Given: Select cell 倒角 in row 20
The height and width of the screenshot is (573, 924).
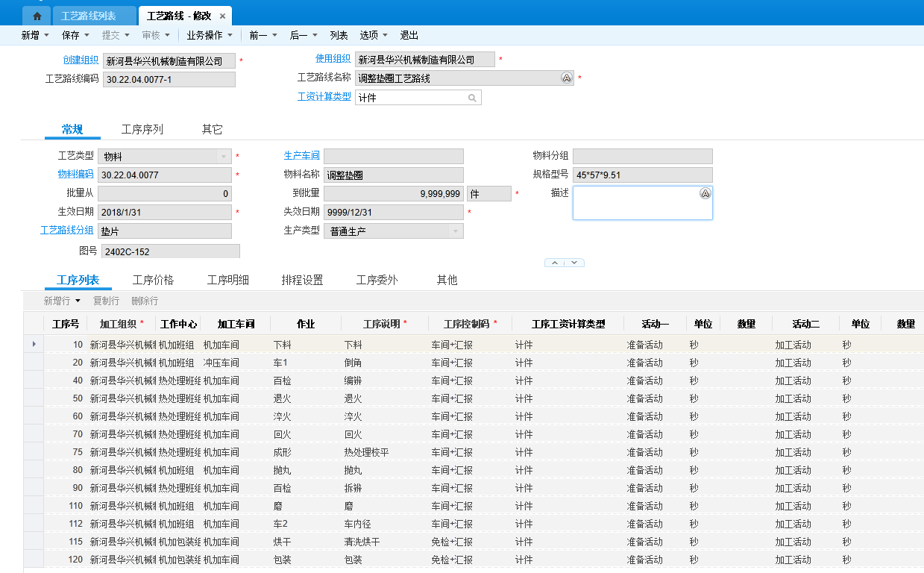Looking at the screenshot, I should pos(385,363).
